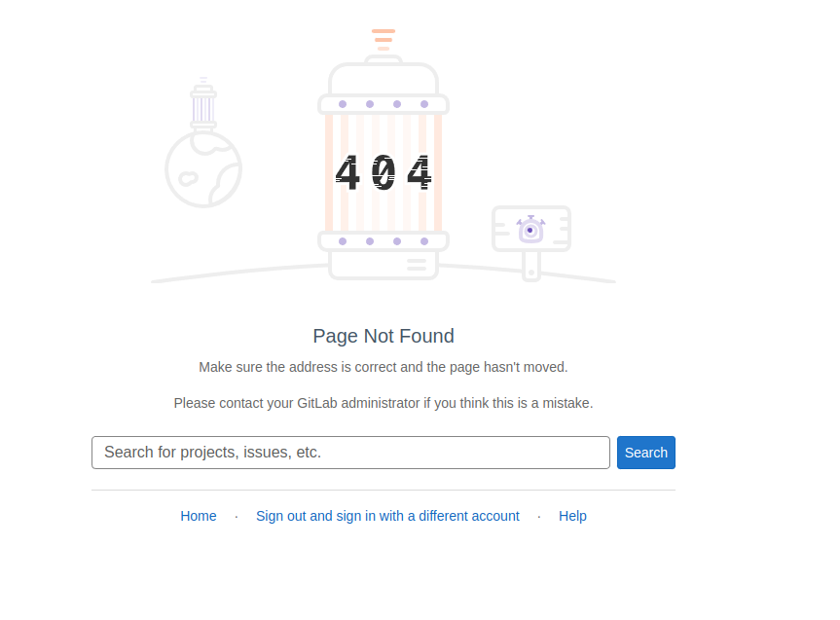The width and height of the screenshot is (840, 620).
Task: Click the signpost pole below the eye sign
Action: [x=530, y=267]
